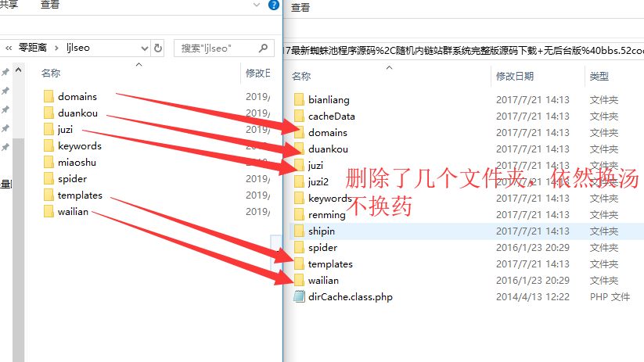Viewport: 644px width, 362px height.
Task: Sort by 名称 column in ljlseo window
Action: click(51, 73)
